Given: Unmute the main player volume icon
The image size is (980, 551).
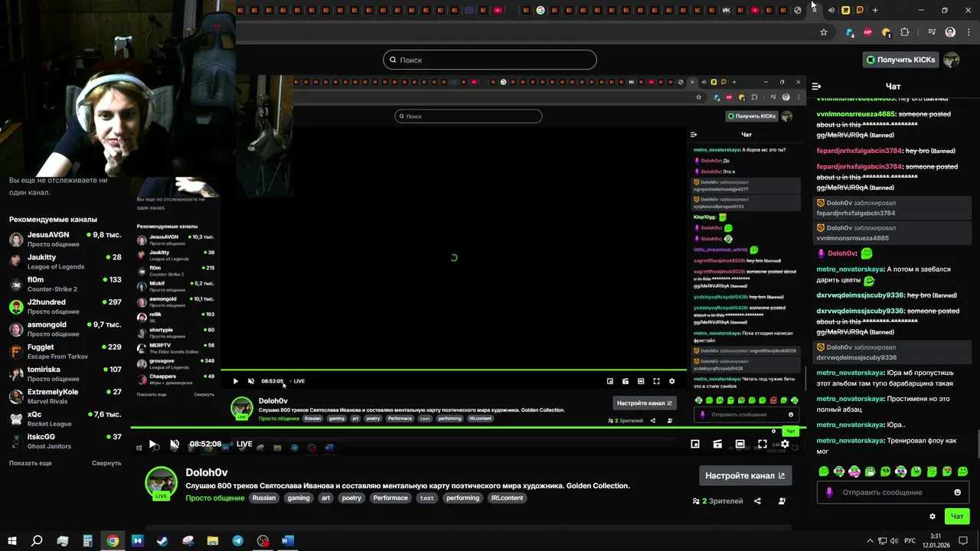Looking at the screenshot, I should coord(175,444).
